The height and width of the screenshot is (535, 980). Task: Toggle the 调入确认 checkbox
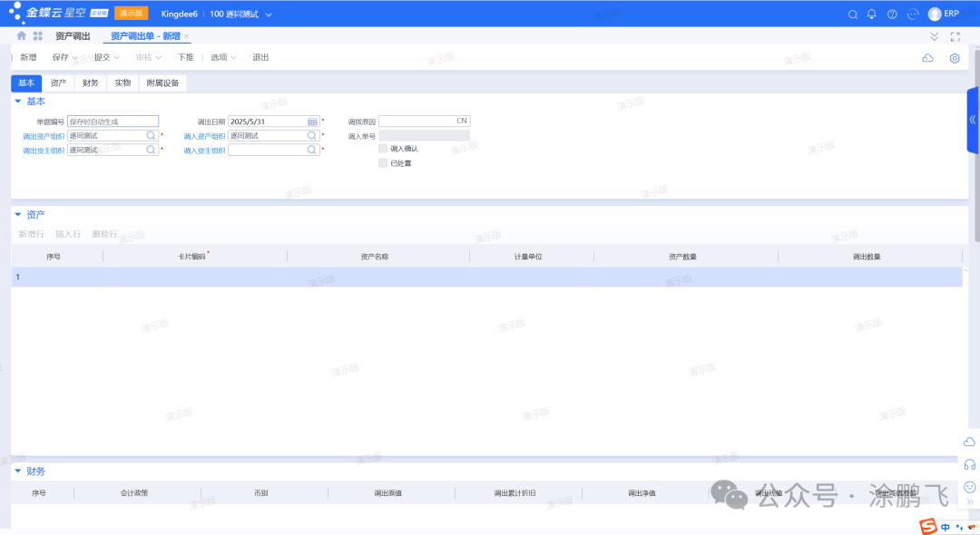tap(383, 149)
